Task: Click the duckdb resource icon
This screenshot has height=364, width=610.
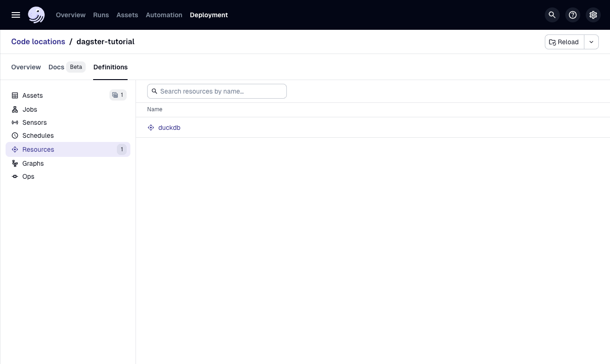Action: click(x=151, y=128)
